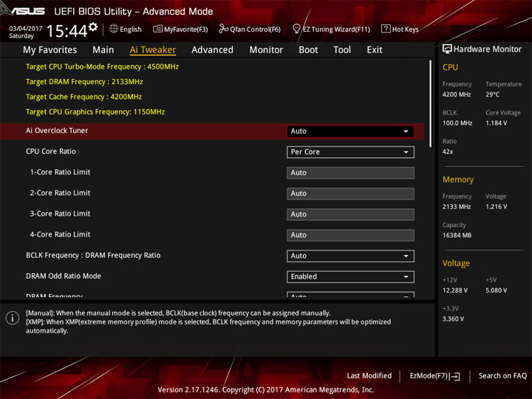Click the globe language icon
This screenshot has height=399, width=532.
(x=114, y=29)
